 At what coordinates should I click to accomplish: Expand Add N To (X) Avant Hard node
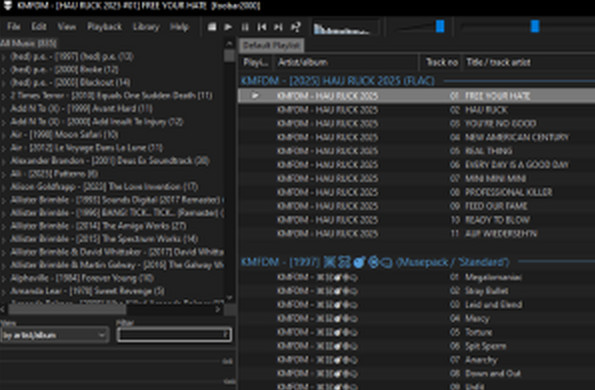(3, 109)
